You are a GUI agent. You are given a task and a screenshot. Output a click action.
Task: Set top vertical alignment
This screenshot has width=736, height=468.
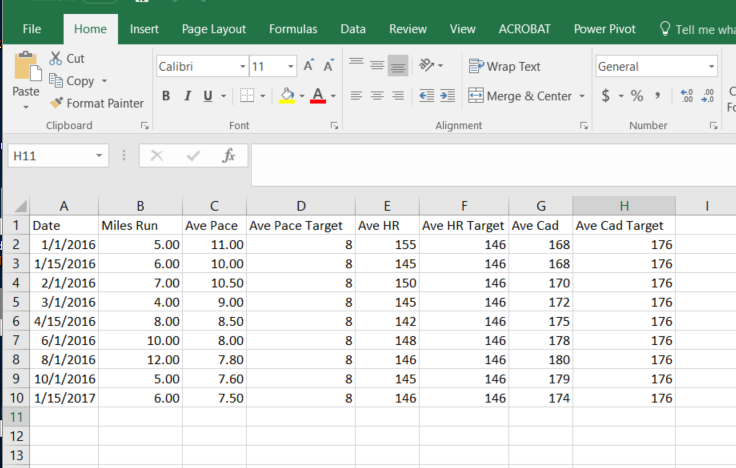(x=356, y=65)
